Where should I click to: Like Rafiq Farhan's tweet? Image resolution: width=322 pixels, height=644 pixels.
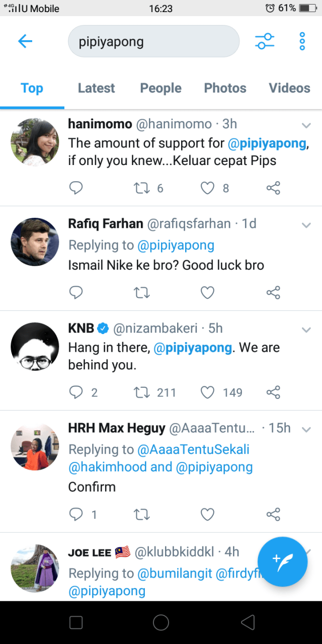pyautogui.click(x=207, y=292)
